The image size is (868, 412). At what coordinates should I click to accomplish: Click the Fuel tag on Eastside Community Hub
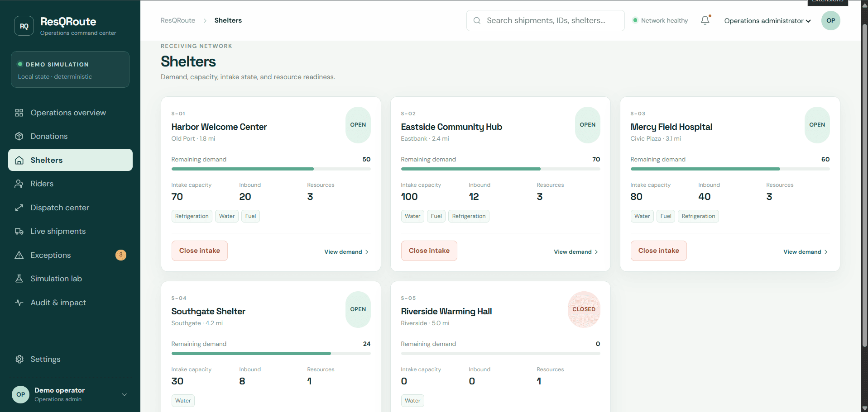[x=436, y=216]
